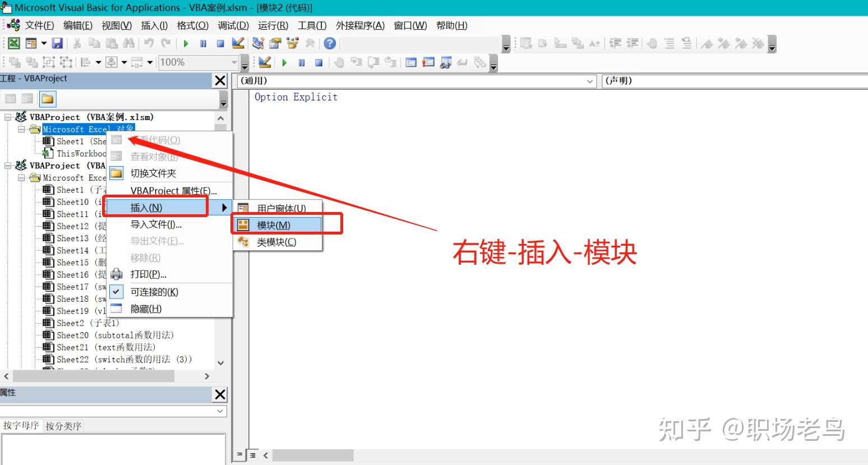The width and height of the screenshot is (868, 465).
Task: Open the Immediate Window icon
Action: tap(428, 63)
